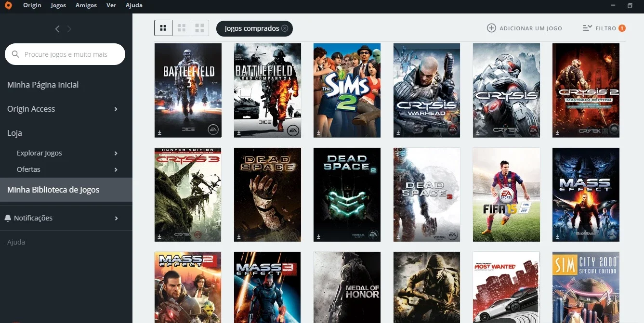Expand Notificações chevron

116,219
